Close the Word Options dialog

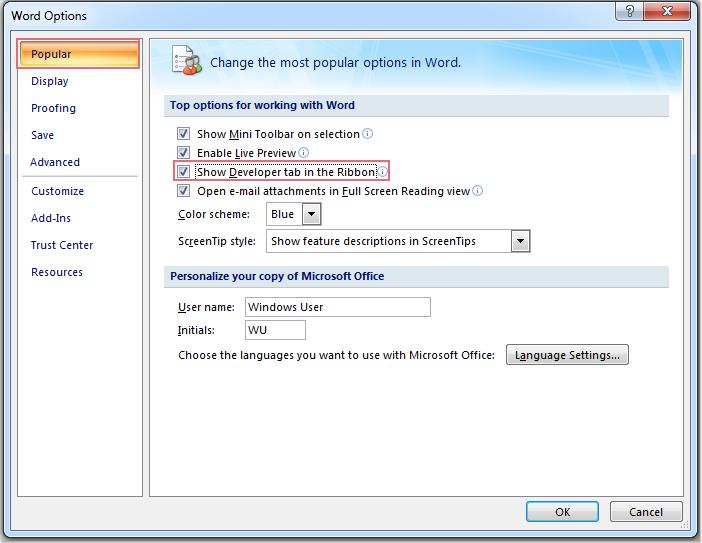pos(667,11)
